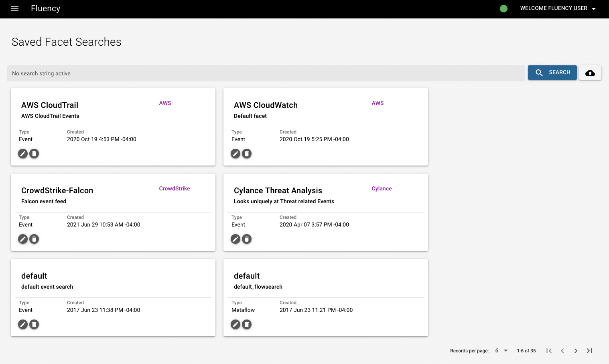Delete the AWS CloudTrail facet search

click(34, 154)
